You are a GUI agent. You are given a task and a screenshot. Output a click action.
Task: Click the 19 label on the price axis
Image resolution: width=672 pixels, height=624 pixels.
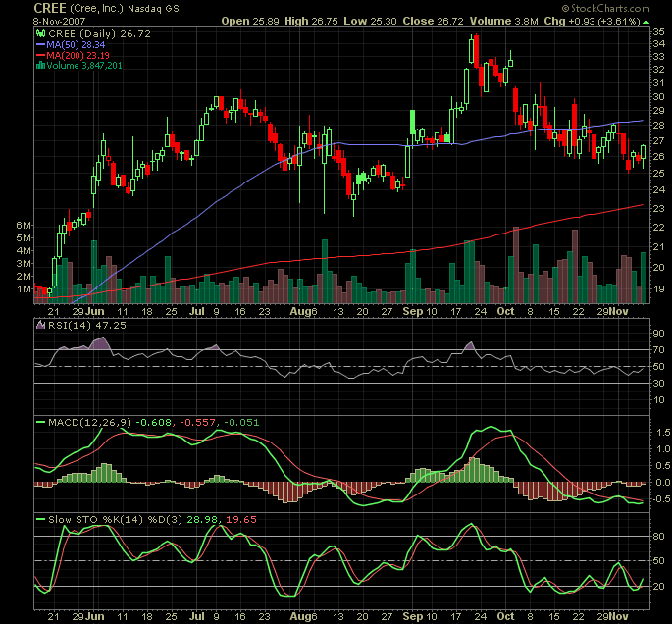click(x=658, y=288)
